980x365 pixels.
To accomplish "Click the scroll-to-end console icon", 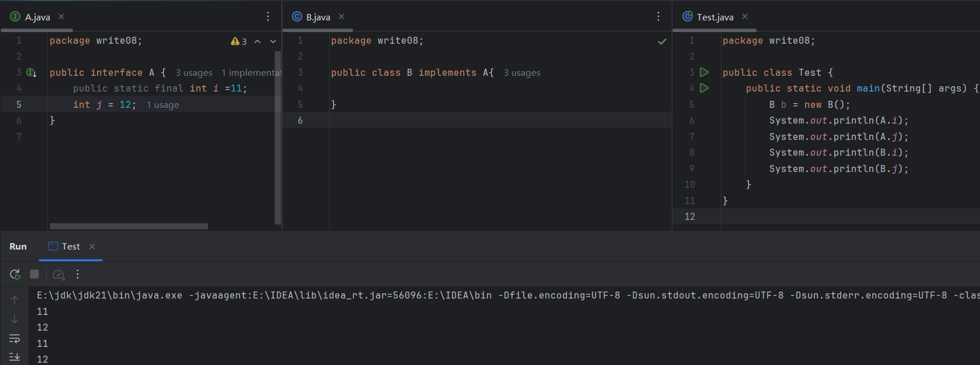I will coord(15,356).
